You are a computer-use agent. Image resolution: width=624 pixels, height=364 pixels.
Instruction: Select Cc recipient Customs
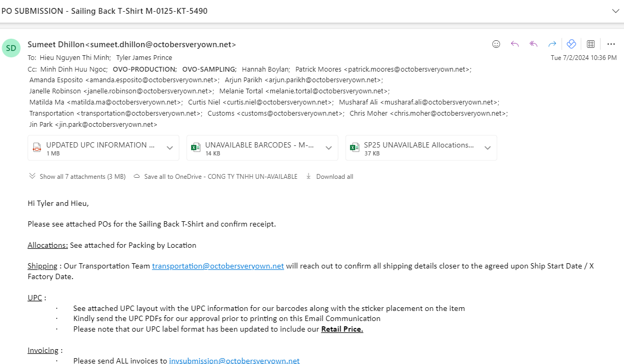pos(276,114)
